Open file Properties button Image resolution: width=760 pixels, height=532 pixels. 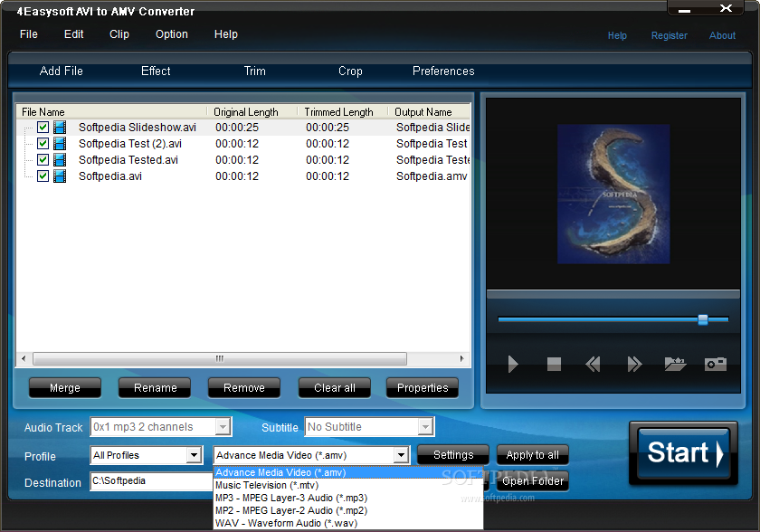(x=423, y=388)
